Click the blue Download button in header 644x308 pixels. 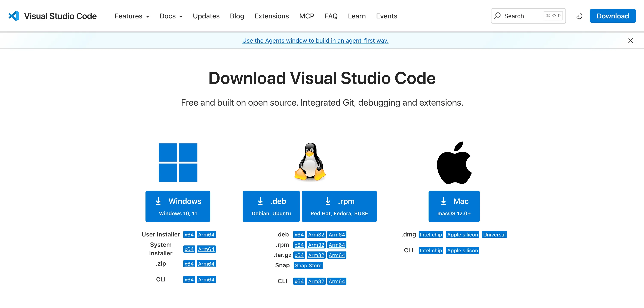(613, 16)
